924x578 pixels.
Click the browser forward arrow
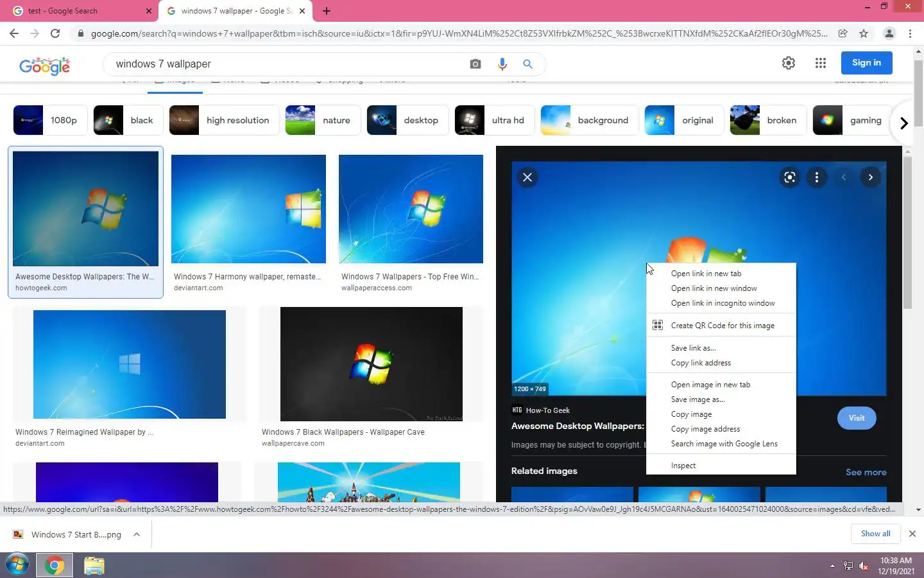click(x=35, y=33)
